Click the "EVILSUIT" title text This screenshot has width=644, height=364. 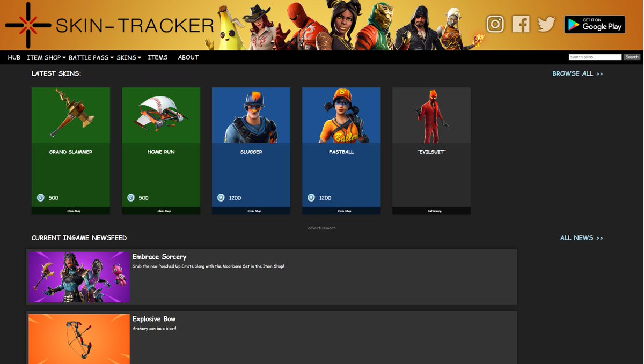[x=431, y=152]
